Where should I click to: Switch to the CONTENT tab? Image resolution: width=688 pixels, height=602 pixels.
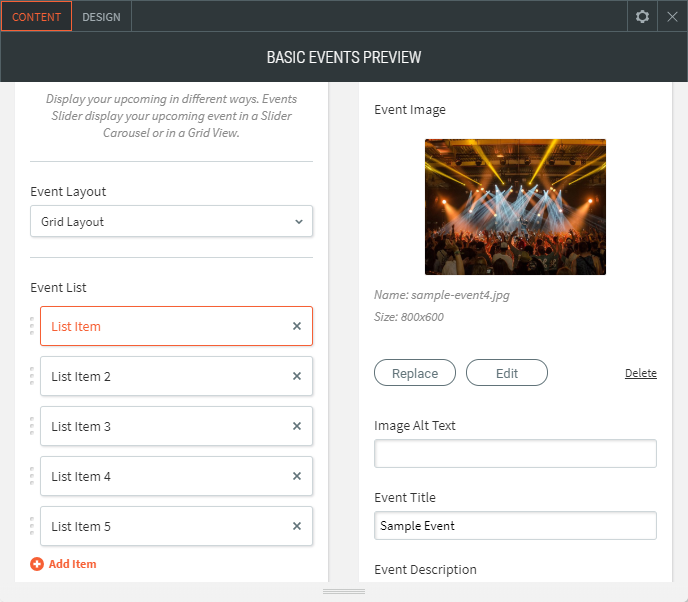pos(37,17)
